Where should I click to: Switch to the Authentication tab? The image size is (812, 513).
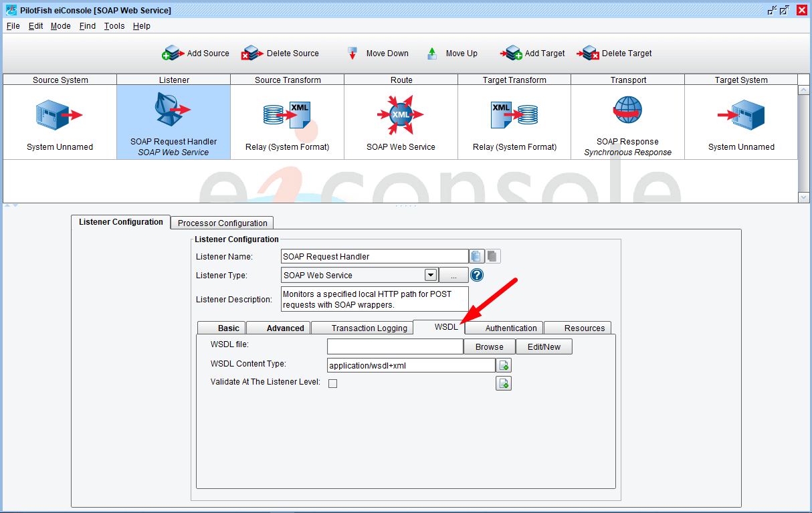510,328
